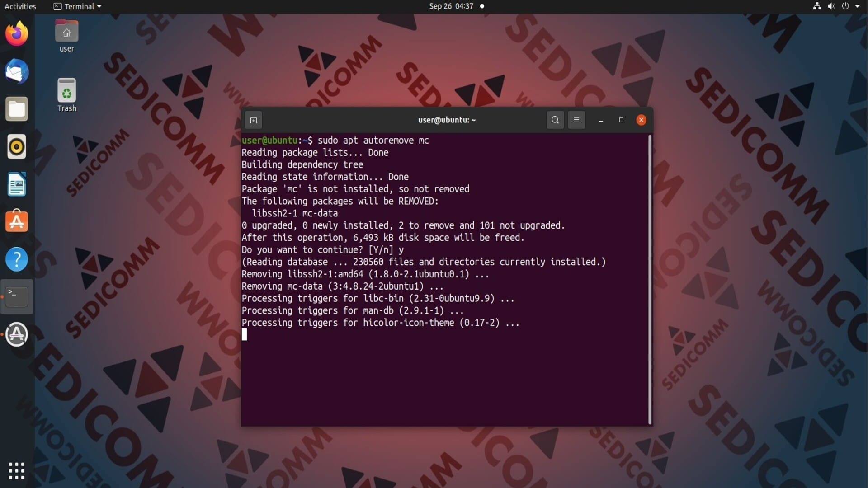Open the Activities overview

pos(20,6)
